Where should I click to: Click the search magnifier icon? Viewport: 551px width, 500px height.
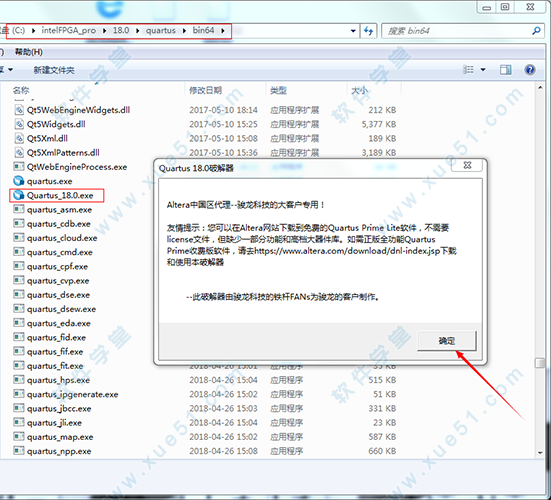pyautogui.click(x=536, y=31)
